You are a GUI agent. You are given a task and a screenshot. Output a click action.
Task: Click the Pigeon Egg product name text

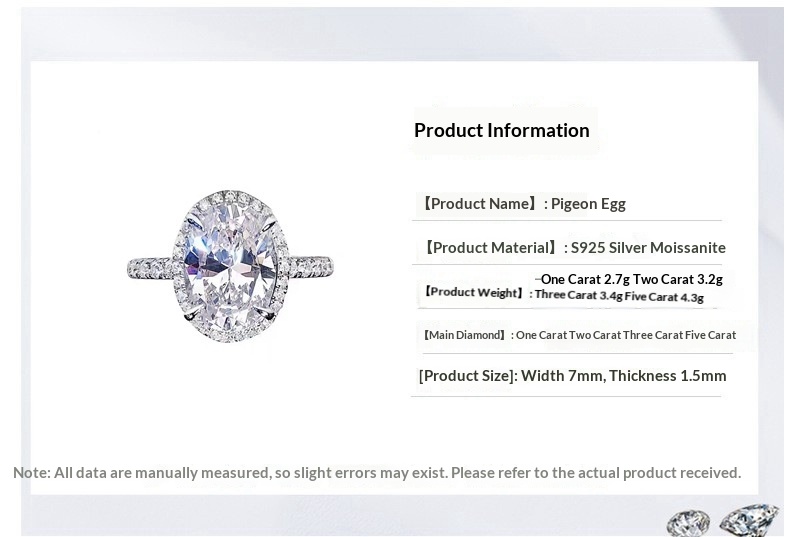(589, 204)
